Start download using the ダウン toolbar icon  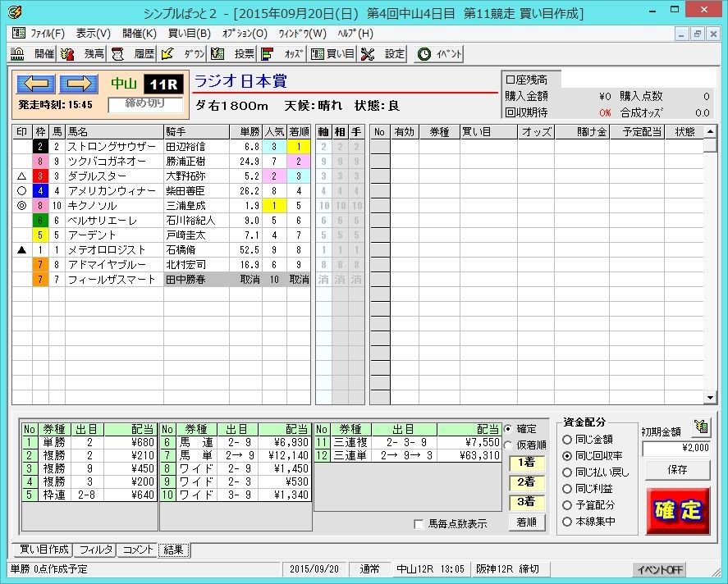(182, 54)
